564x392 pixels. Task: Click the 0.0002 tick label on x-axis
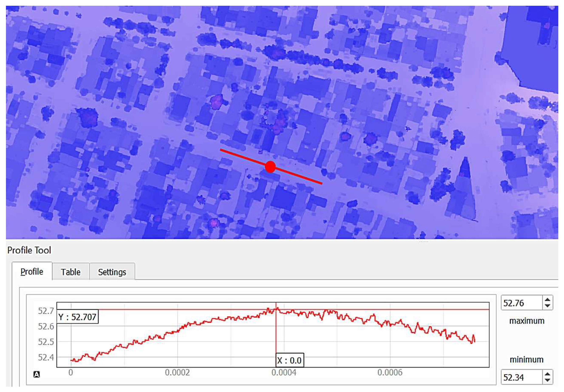click(177, 373)
